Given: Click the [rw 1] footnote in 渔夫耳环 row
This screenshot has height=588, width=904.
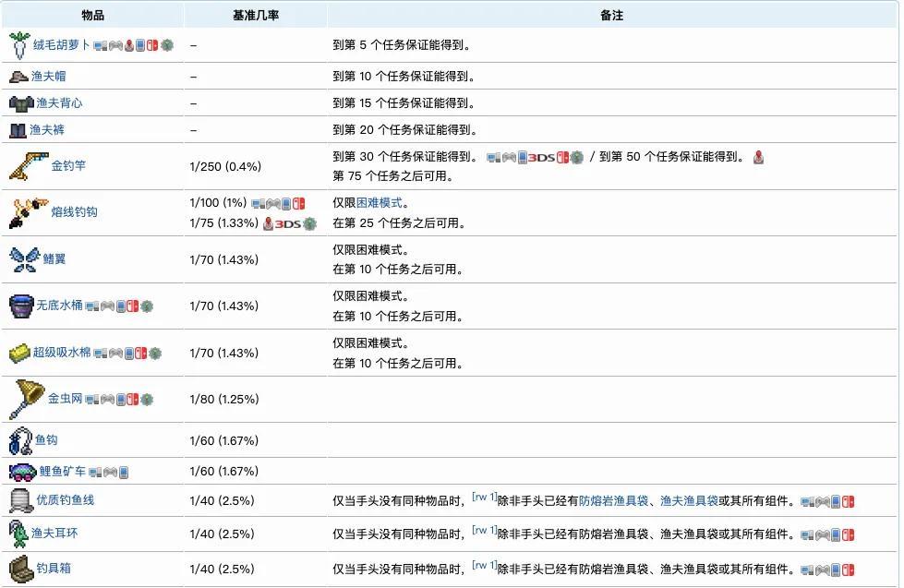Looking at the screenshot, I should tap(484, 530).
